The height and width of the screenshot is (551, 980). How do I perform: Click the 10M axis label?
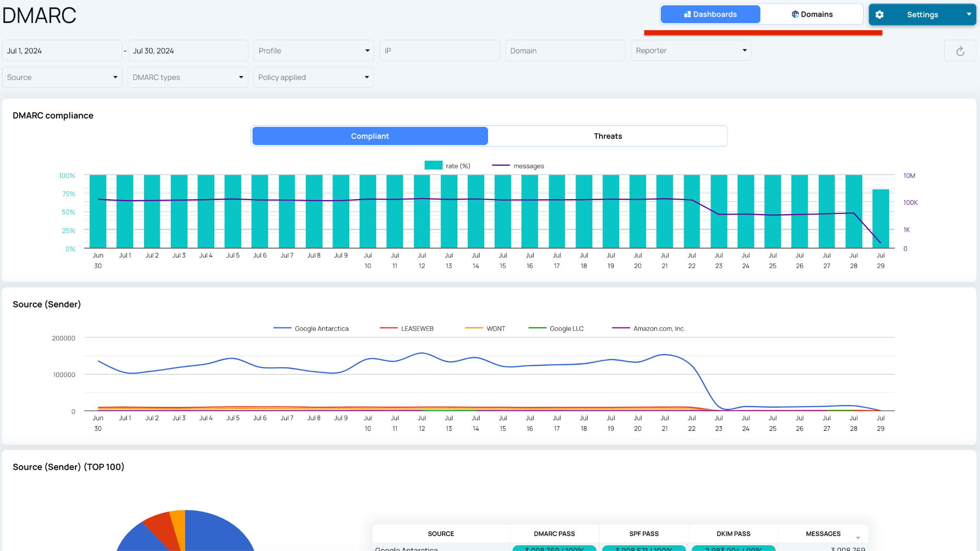(x=909, y=176)
